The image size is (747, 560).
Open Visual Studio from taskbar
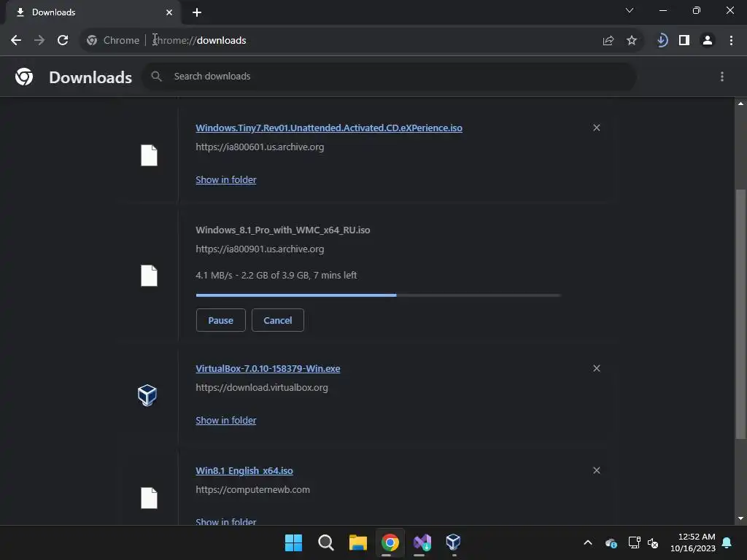422,542
